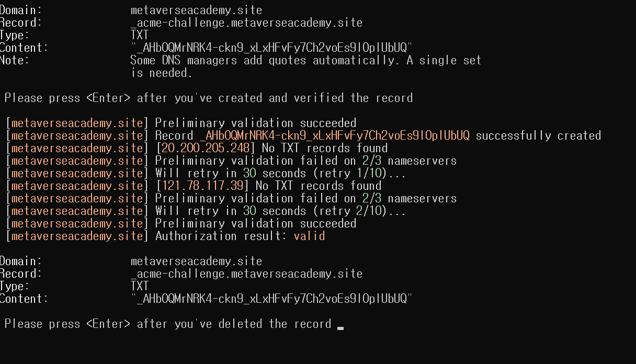Click the first quoted TXT content string
The image size is (636, 364).
tap(271, 48)
